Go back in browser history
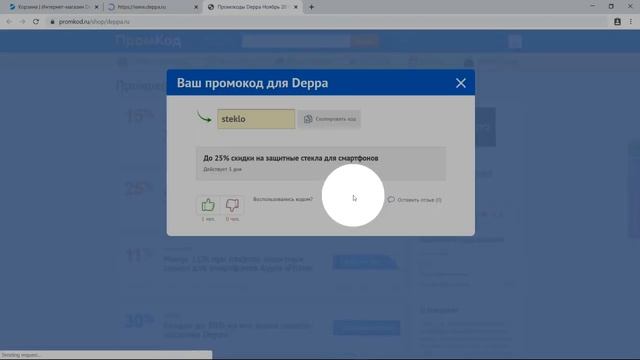The image size is (640, 360). tap(9, 22)
